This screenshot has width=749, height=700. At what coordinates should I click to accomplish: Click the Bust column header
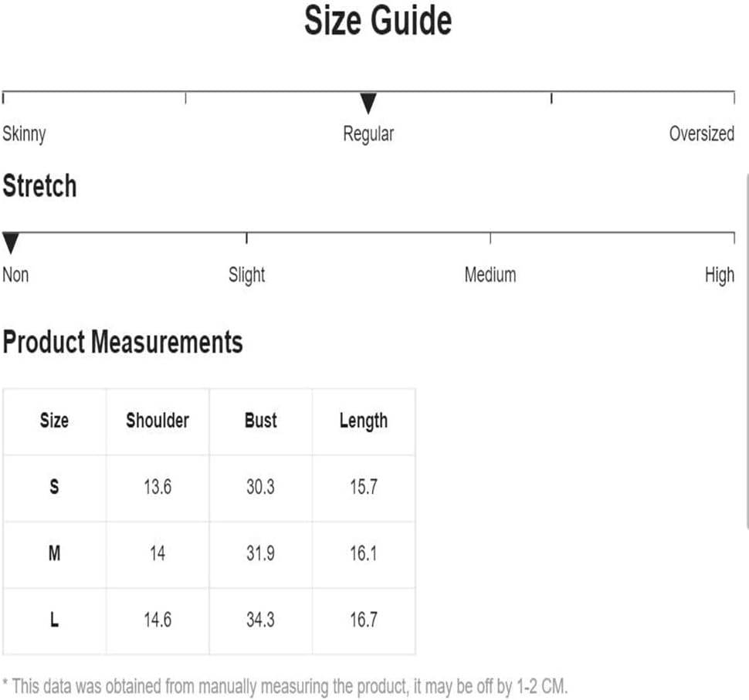(x=261, y=421)
